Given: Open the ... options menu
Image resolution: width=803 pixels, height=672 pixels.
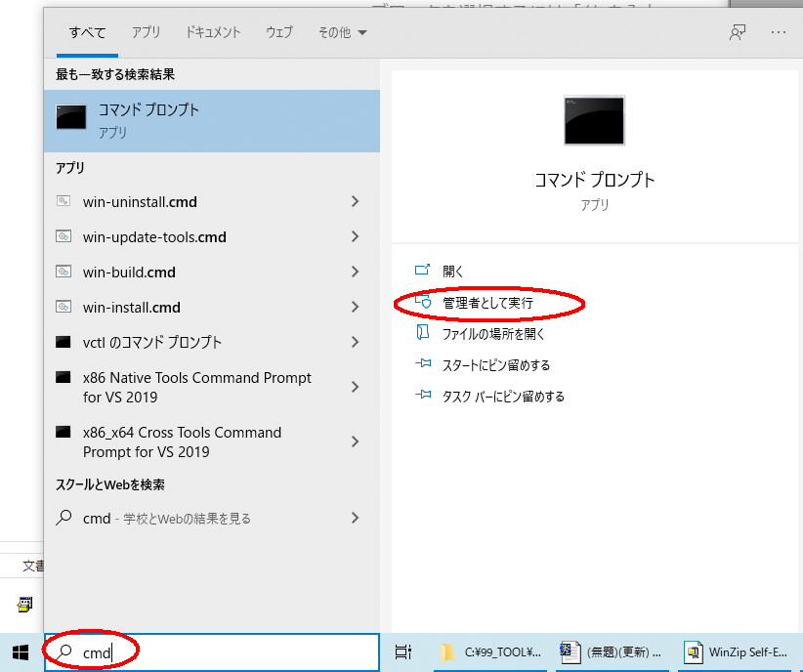Looking at the screenshot, I should pyautogui.click(x=779, y=32).
